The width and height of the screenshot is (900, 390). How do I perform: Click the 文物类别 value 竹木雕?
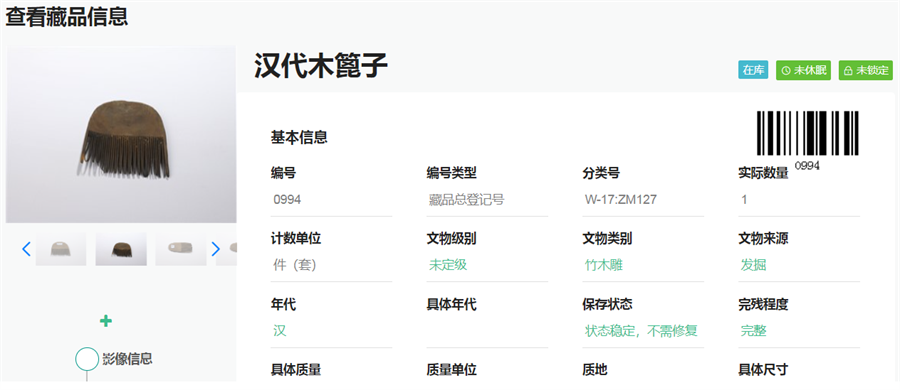tap(604, 265)
